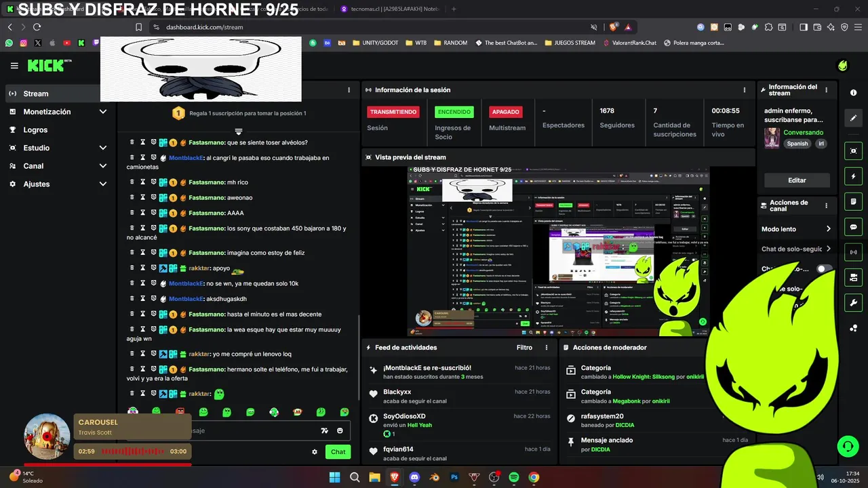The image size is (868, 488).
Task: Select Logros in the left sidebar
Action: coord(58,129)
